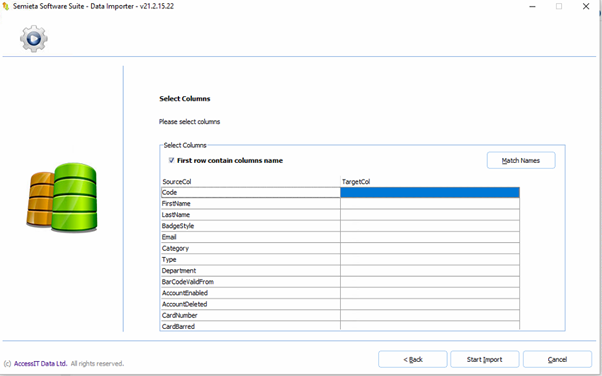Select the FirstName source cell

(250, 204)
